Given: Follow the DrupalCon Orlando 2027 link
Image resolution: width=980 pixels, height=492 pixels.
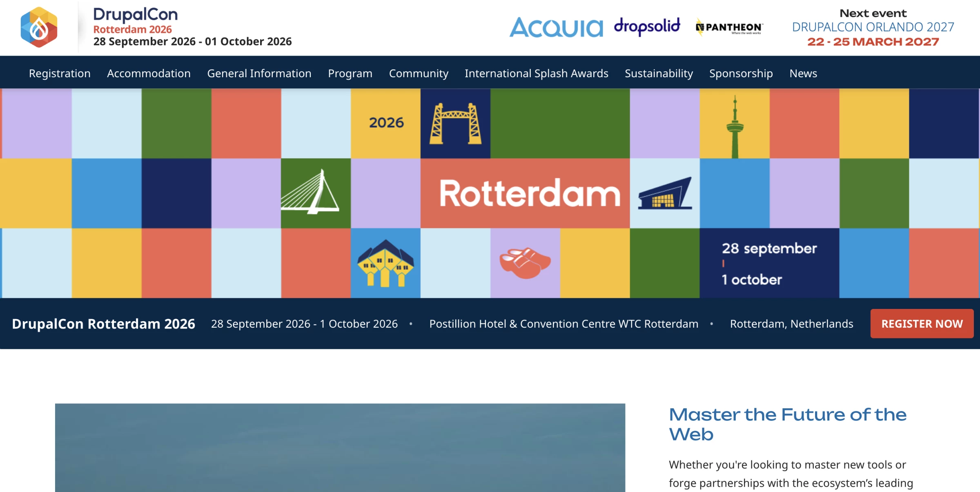Looking at the screenshot, I should click(x=873, y=27).
